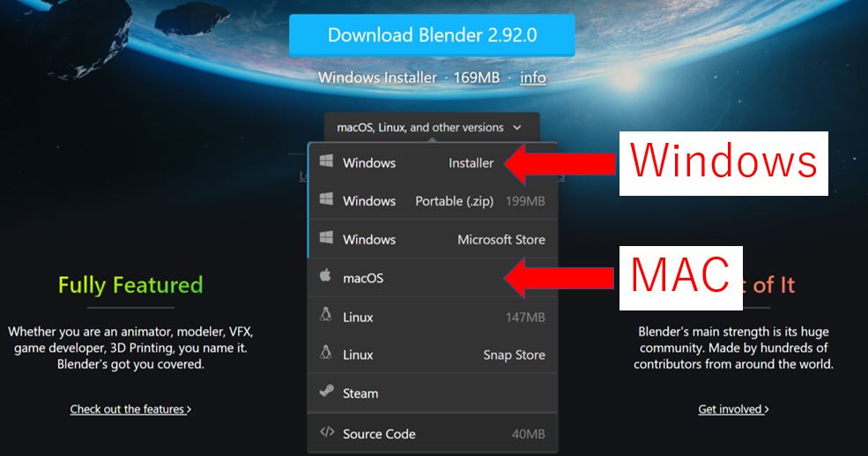
Task: Expand the macOS, Linux, and other versions dropdown
Action: [432, 127]
